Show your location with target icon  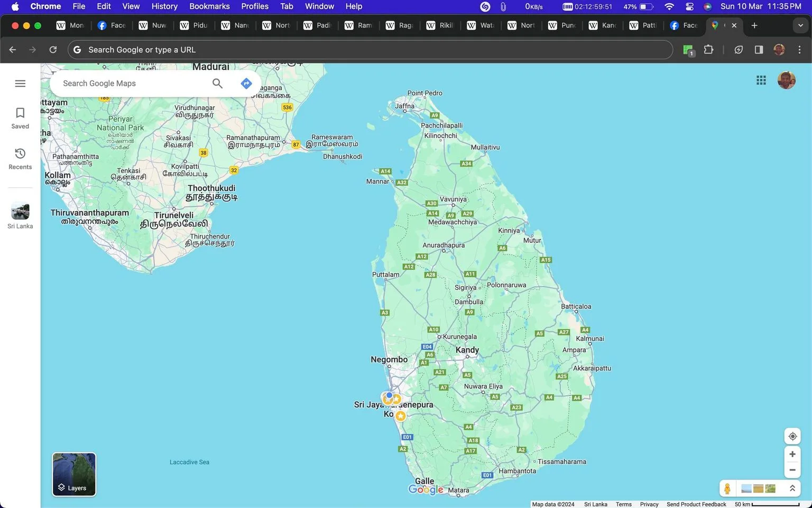(x=792, y=437)
